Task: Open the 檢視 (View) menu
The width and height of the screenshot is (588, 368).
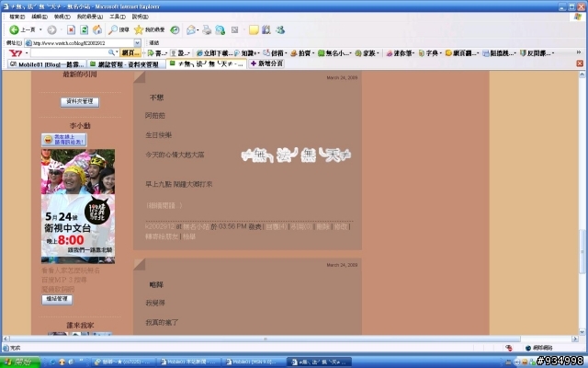Action: click(x=62, y=17)
